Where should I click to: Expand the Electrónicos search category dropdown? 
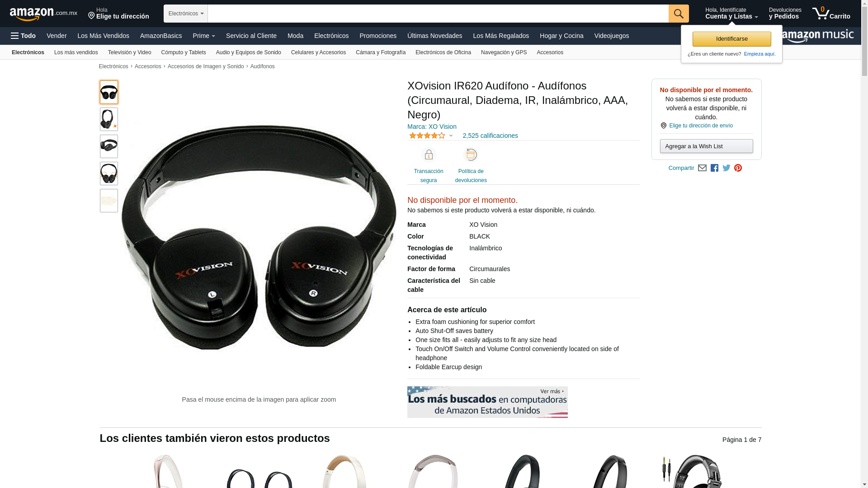(x=186, y=14)
